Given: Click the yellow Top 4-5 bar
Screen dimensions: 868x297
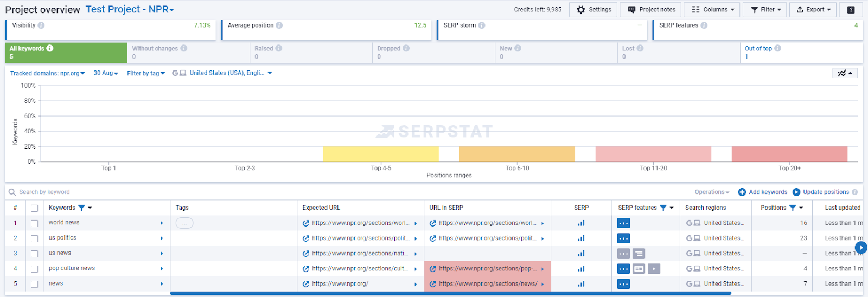Looking at the screenshot, I should (x=381, y=154).
